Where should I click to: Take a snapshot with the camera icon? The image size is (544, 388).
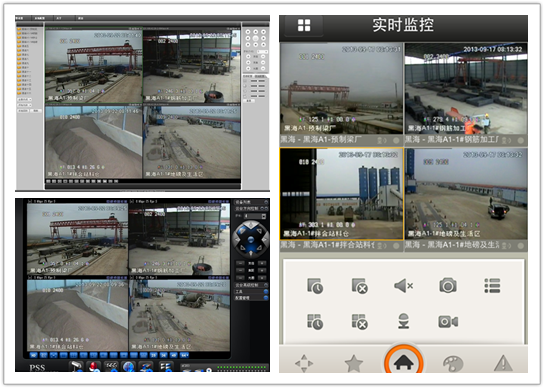point(448,285)
